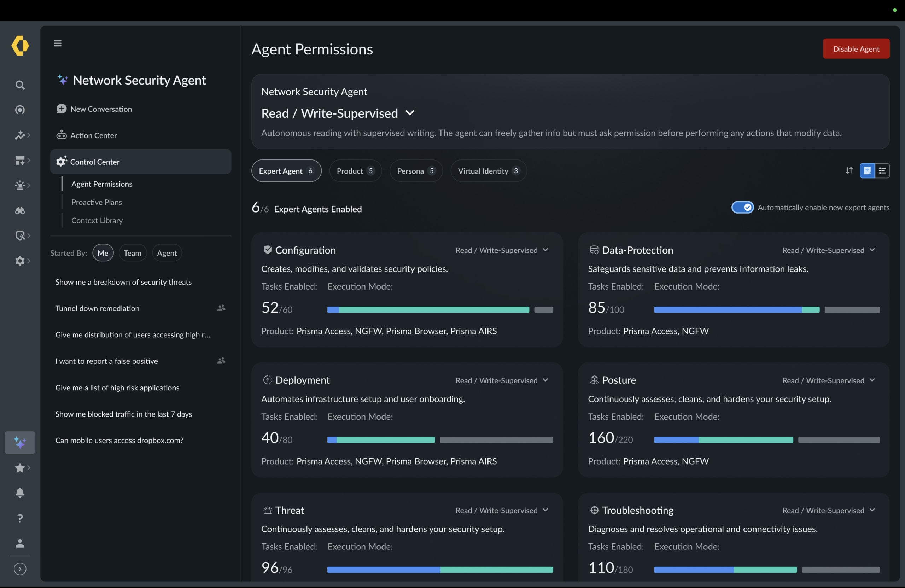Click the sort order icon
The height and width of the screenshot is (588, 905).
849,170
